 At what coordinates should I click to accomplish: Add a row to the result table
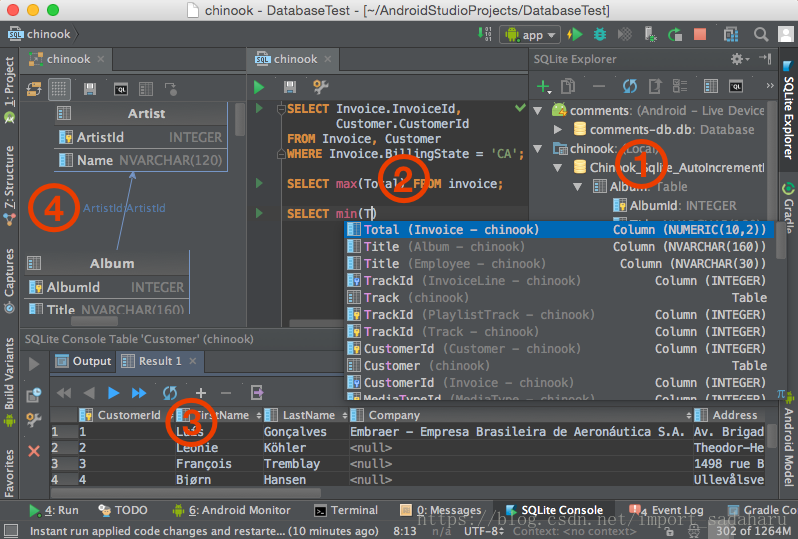tap(201, 393)
